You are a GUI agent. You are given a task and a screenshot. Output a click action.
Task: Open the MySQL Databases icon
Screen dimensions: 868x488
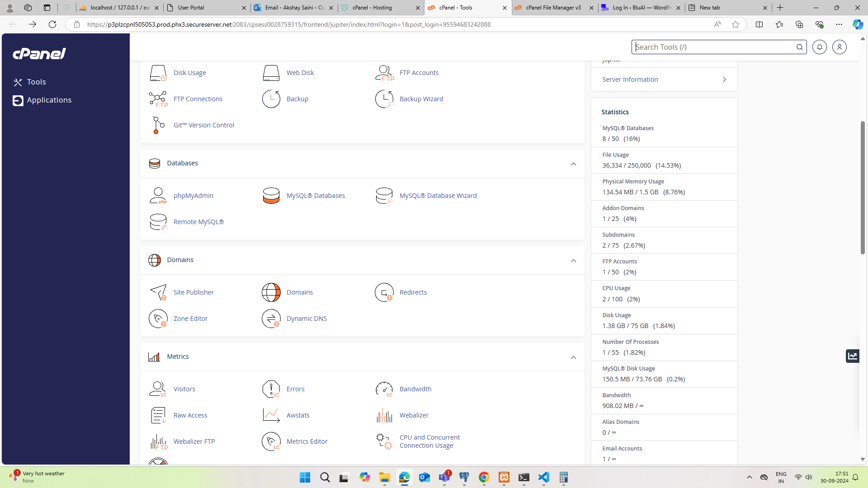coord(271,196)
